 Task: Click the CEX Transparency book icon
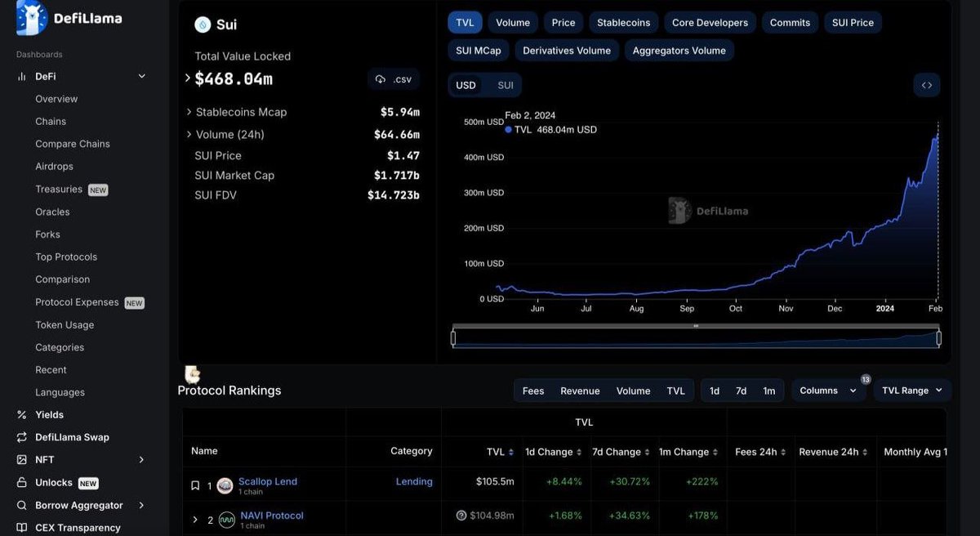click(x=22, y=528)
